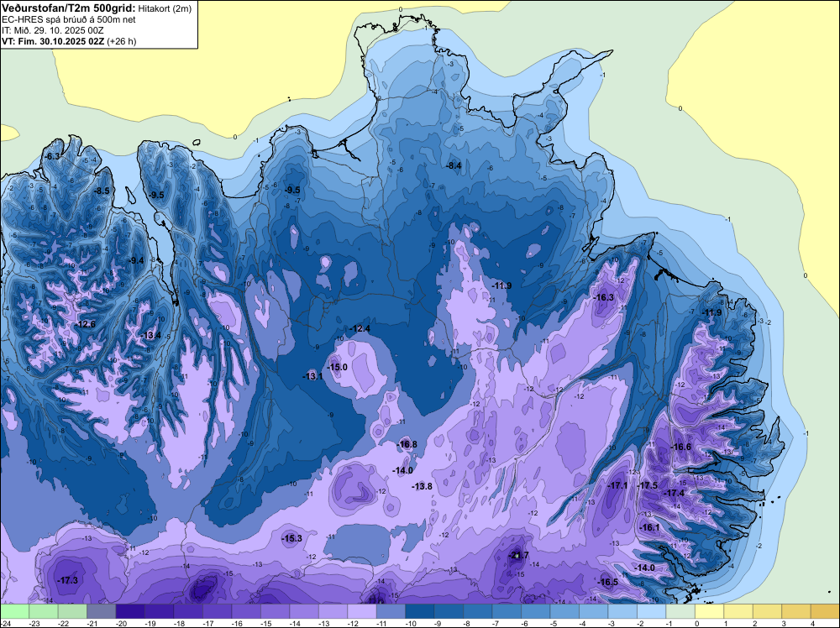Screen dimensions: 840x628
Task: Select the -8.5 temperature value
Action: coord(102,191)
